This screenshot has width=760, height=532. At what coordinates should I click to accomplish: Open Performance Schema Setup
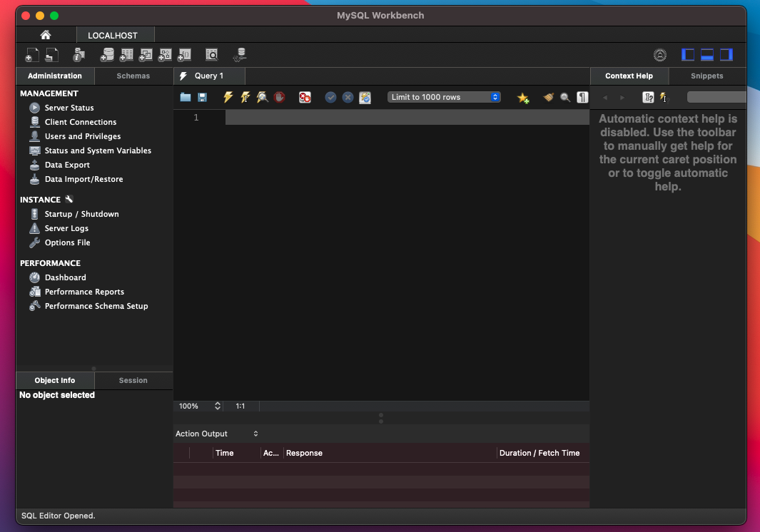click(x=96, y=306)
